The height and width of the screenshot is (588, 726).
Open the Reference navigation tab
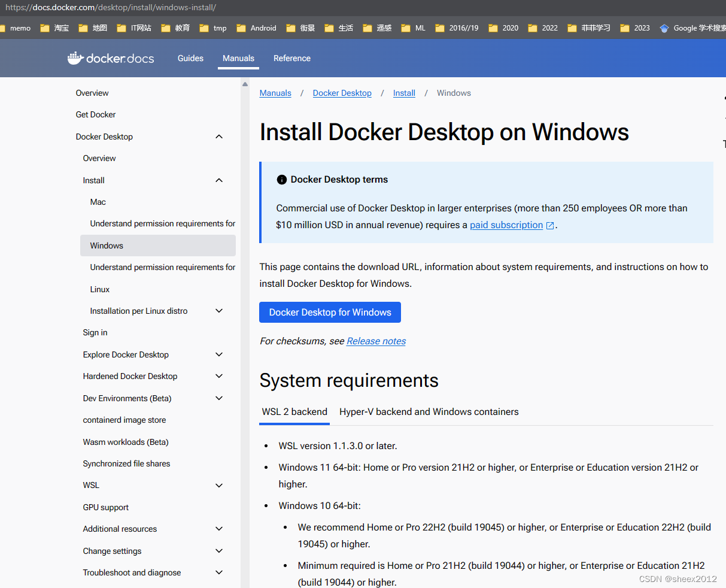pos(292,58)
